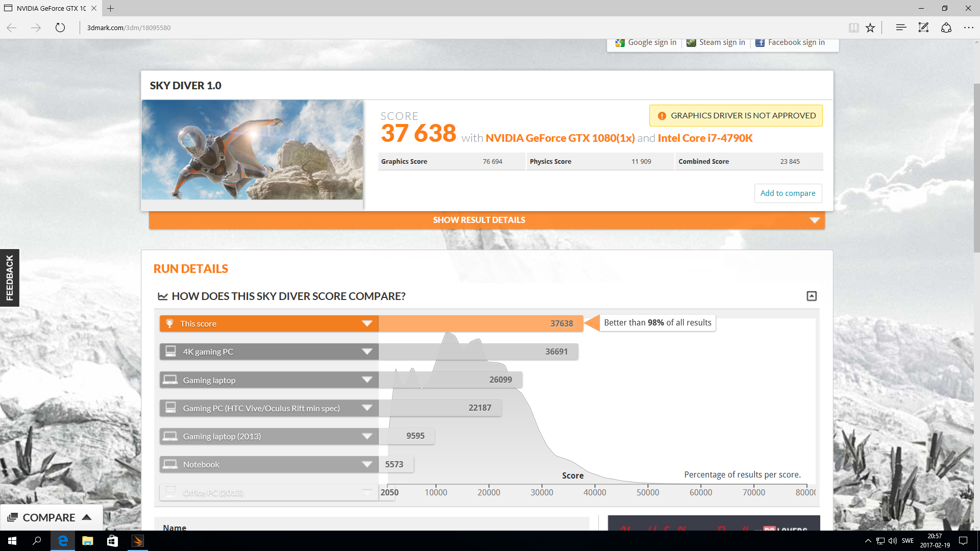Open Action Center notifications

pyautogui.click(x=963, y=541)
